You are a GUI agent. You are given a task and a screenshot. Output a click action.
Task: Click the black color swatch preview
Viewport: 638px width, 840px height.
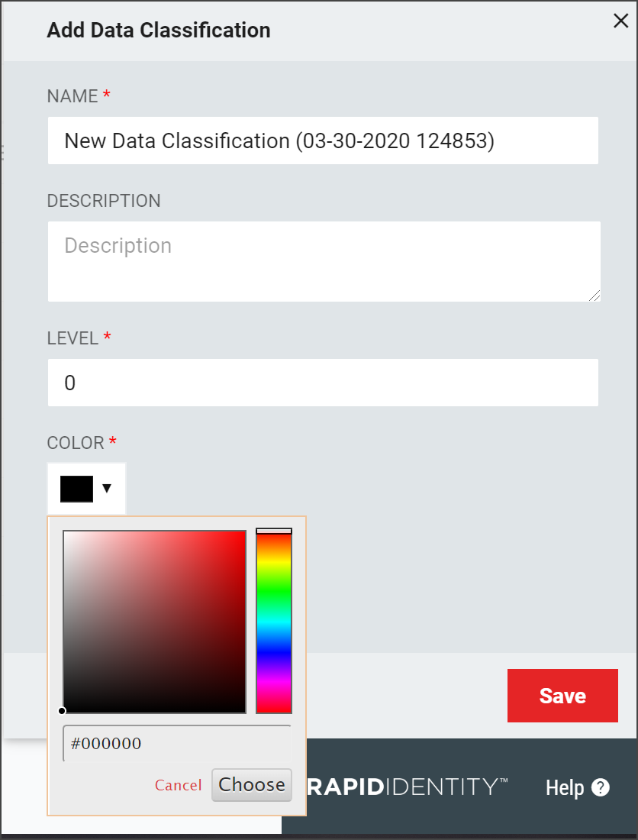76,489
